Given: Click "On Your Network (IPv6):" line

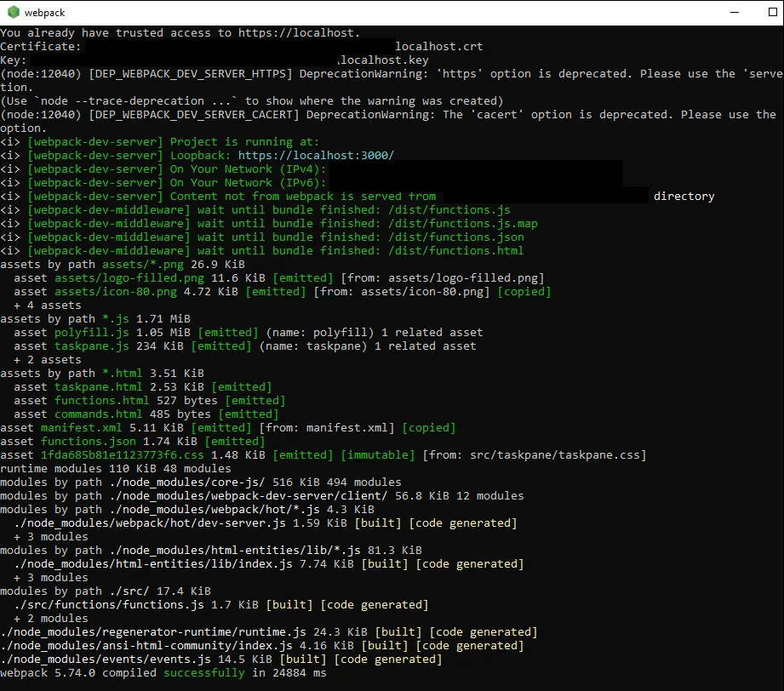Looking at the screenshot, I should pos(163,182).
